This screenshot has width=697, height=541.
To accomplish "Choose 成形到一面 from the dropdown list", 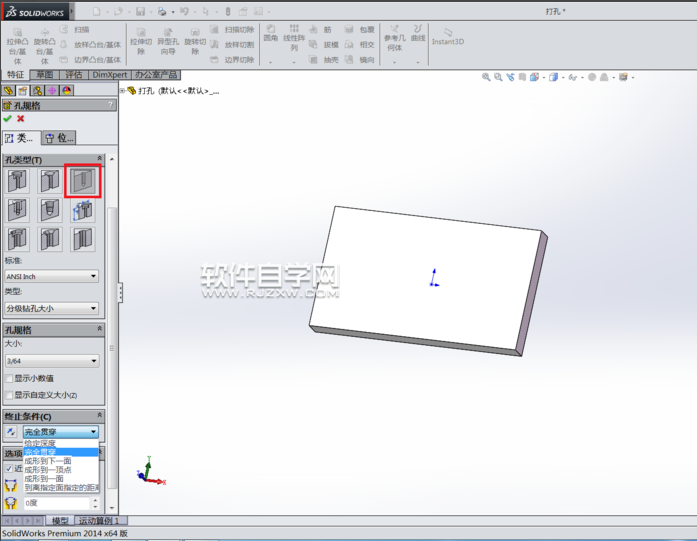I will [61, 479].
